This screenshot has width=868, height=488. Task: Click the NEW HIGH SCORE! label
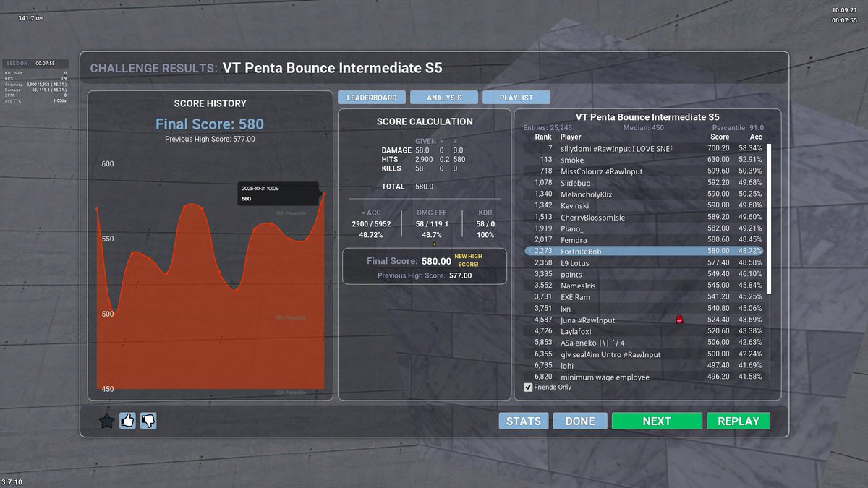tap(468, 260)
